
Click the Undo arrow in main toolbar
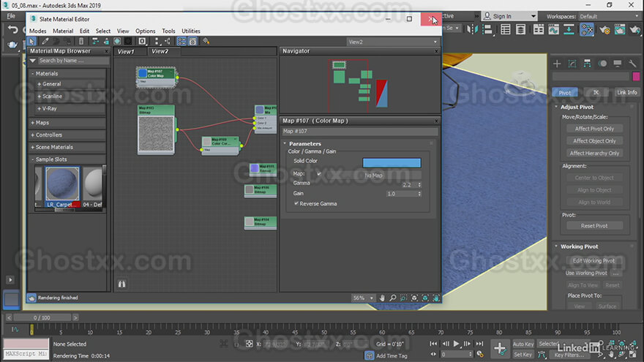(12, 29)
